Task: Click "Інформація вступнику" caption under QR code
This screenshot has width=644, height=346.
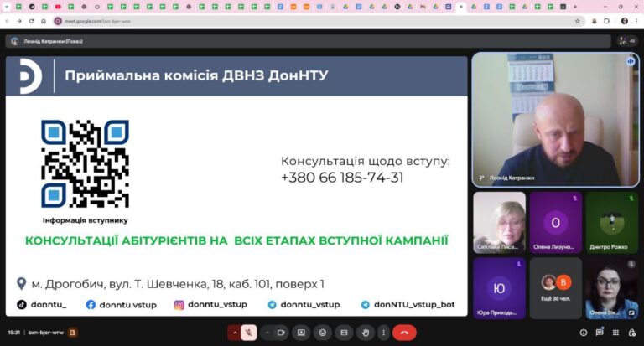Action: [85, 220]
